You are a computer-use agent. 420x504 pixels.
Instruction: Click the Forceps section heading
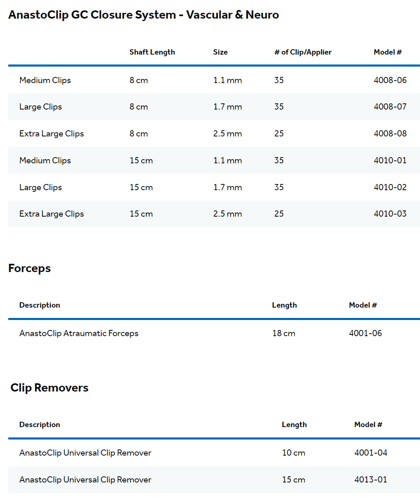(x=29, y=268)
